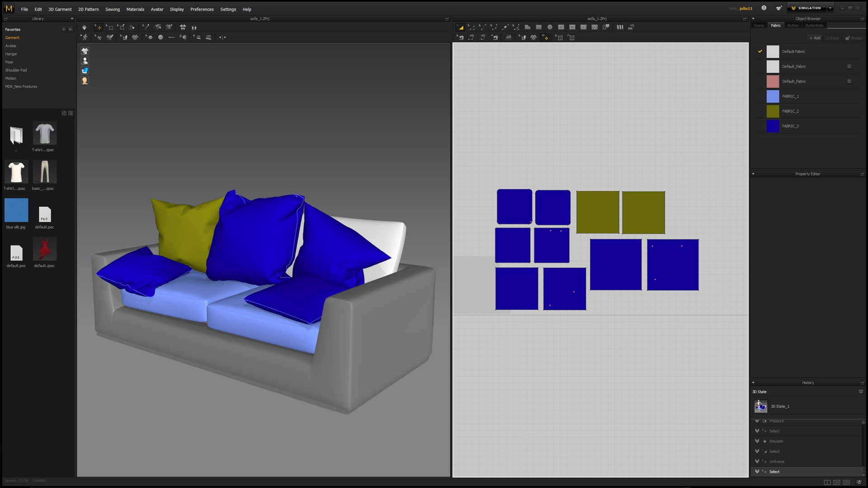Toggle the Simulate history step chevron
The width and height of the screenshot is (868, 488).
click(x=757, y=441)
